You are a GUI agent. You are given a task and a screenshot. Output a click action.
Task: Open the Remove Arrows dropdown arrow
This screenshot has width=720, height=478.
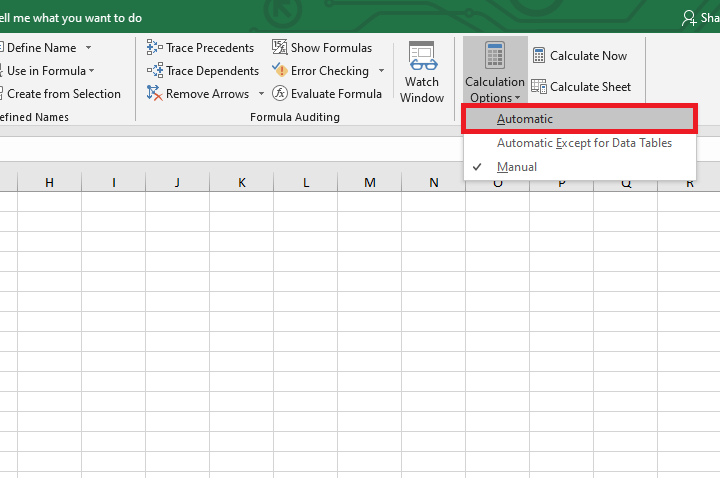(261, 94)
